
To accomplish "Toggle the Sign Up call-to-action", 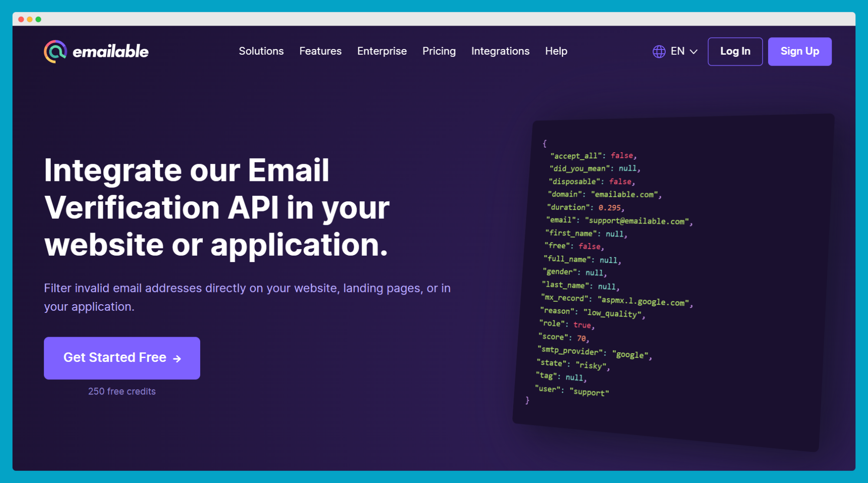I will click(x=800, y=51).
